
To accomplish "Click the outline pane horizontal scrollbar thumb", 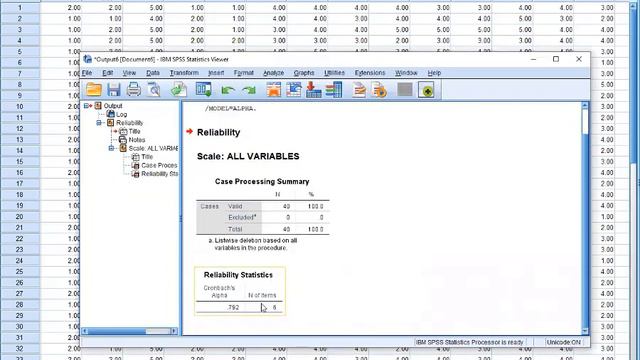I will (117, 331).
